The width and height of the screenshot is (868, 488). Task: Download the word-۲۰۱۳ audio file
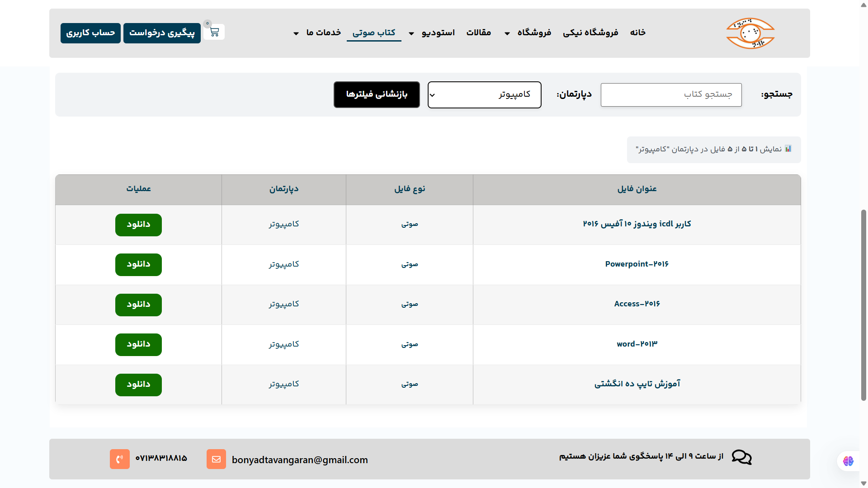click(x=138, y=344)
